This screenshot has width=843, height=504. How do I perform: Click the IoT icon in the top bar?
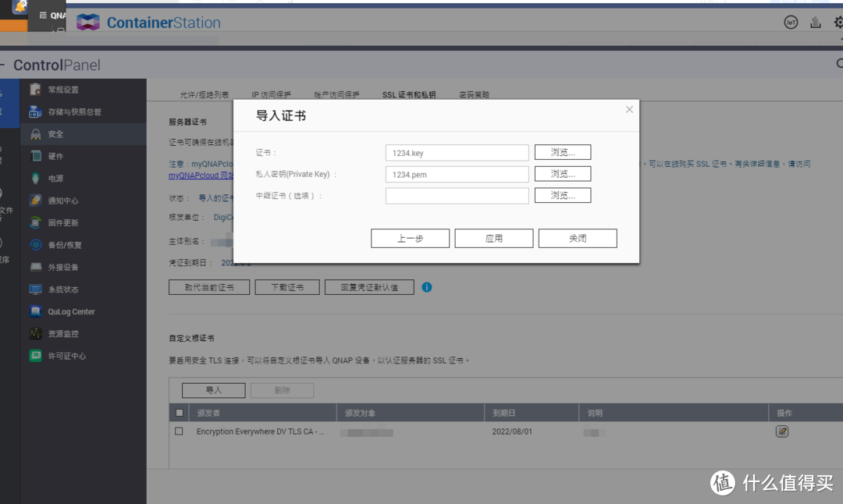pos(791,23)
